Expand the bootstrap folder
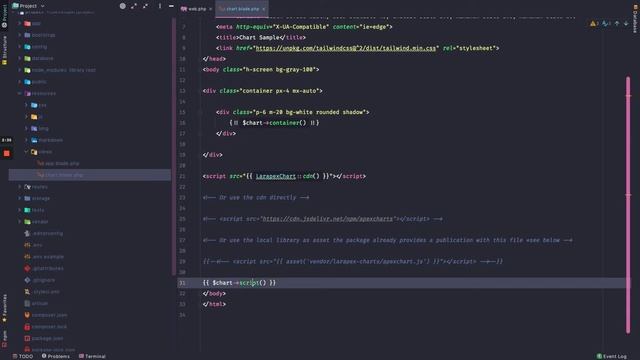This screenshot has height=360, width=640. point(20,35)
